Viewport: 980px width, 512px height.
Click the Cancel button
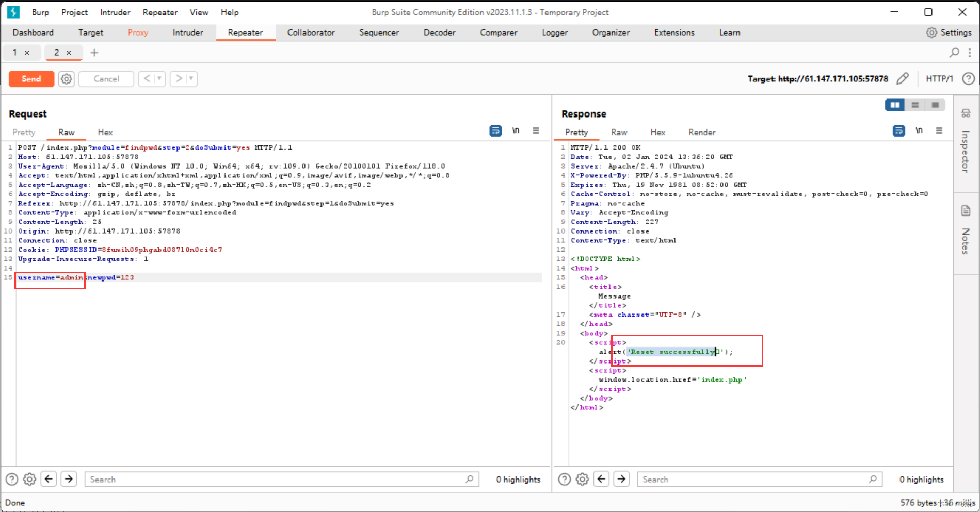pos(106,79)
